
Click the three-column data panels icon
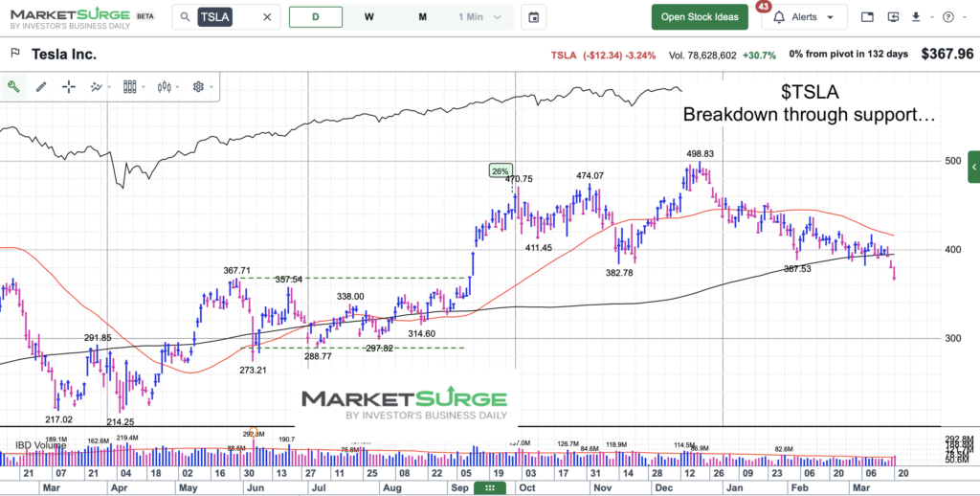click(130, 87)
